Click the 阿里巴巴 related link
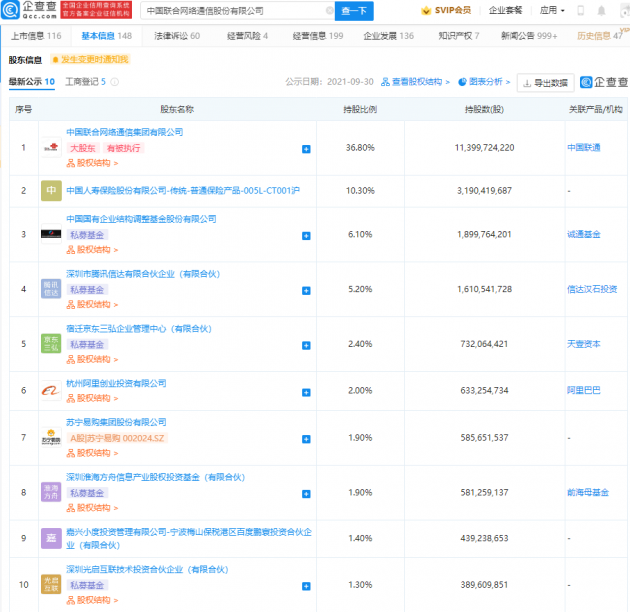This screenshot has width=630, height=612. click(584, 391)
